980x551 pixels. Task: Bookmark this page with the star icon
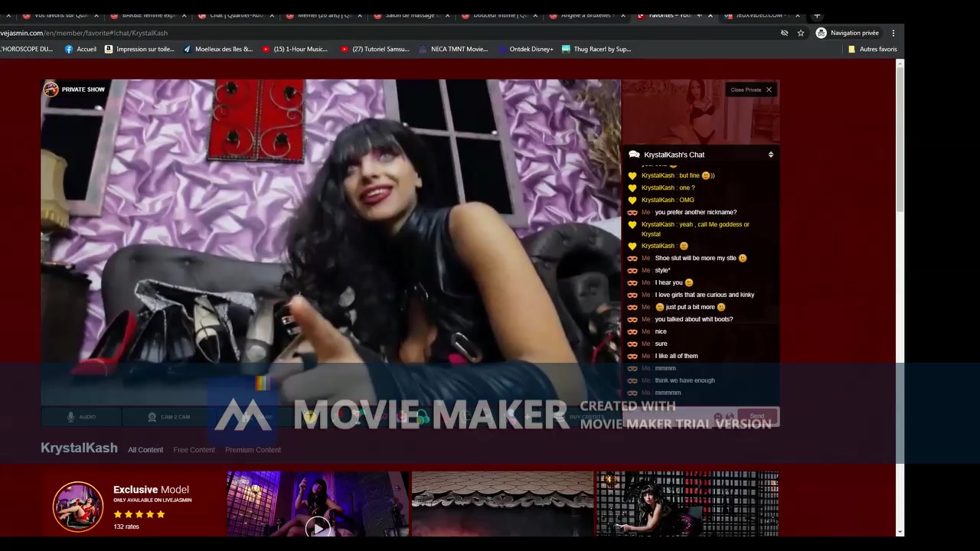[x=801, y=33]
